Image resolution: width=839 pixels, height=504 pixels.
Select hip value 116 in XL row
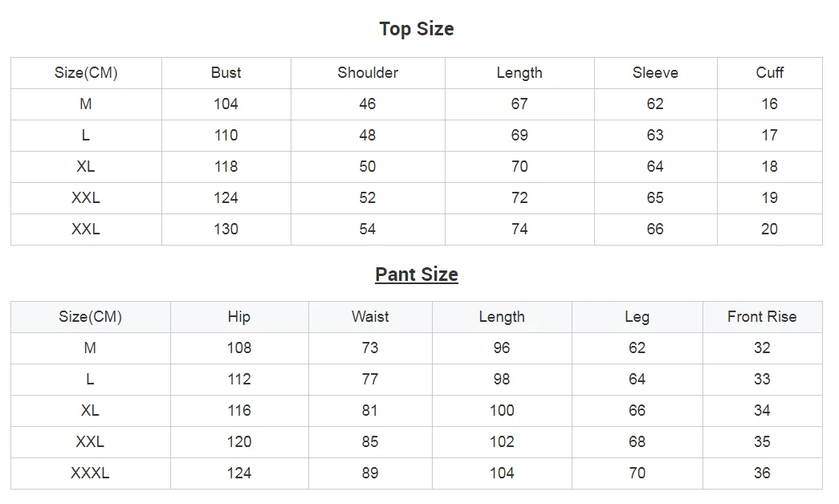pyautogui.click(x=239, y=411)
